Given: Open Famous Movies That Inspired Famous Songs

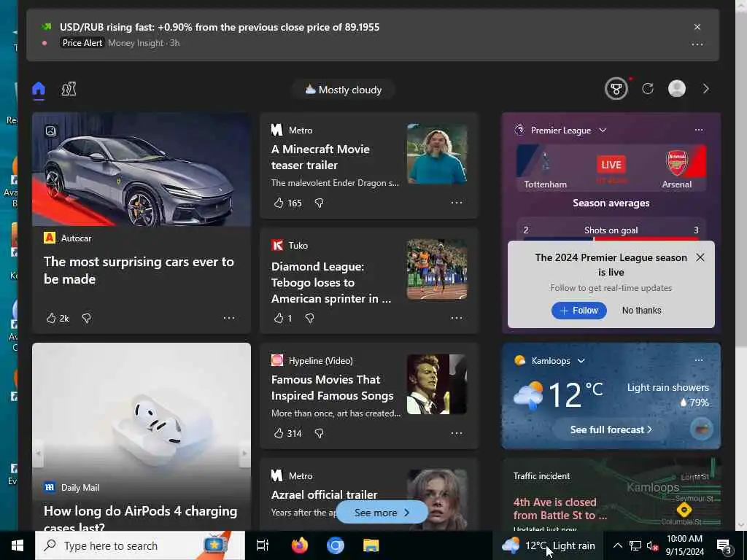Looking at the screenshot, I should (x=332, y=388).
